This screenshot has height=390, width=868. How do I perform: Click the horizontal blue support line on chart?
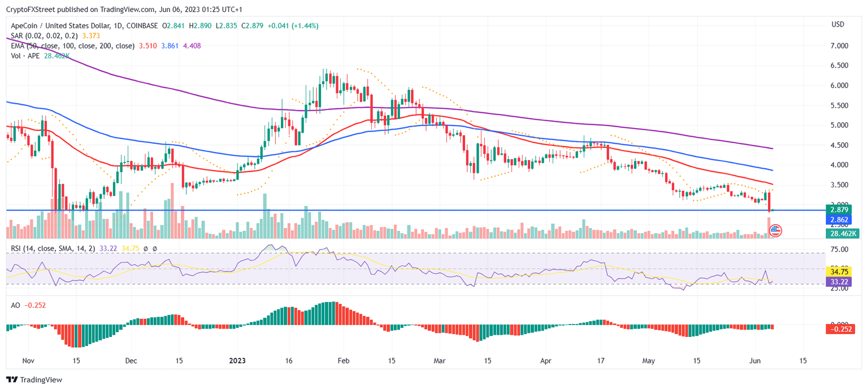pyautogui.click(x=396, y=209)
